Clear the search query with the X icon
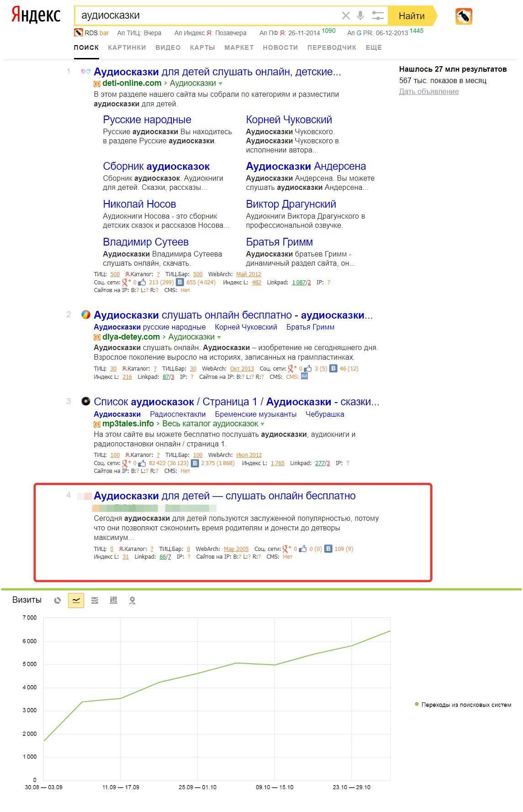This screenshot has width=523, height=812. click(346, 16)
